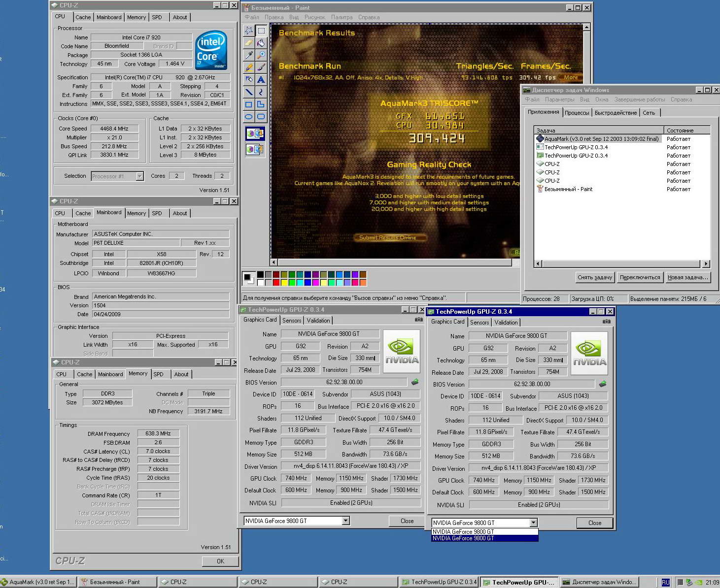
Task: Activate the Pick Color eyedropper tool
Action: coord(249,55)
